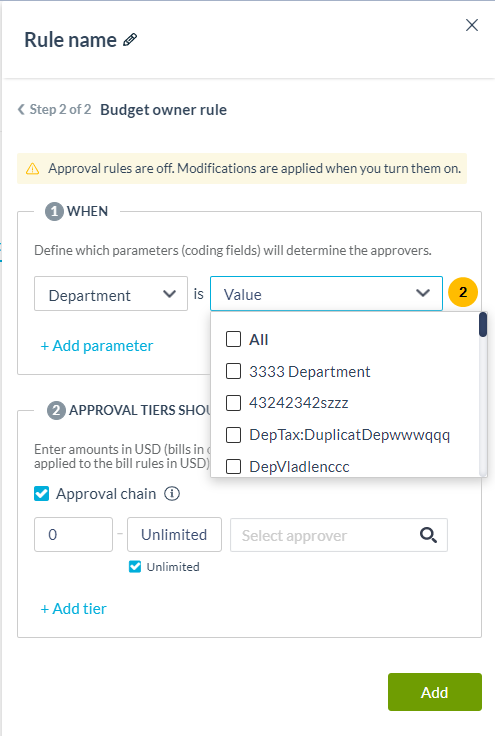
Task: Click the + Add parameter link
Action: (97, 346)
